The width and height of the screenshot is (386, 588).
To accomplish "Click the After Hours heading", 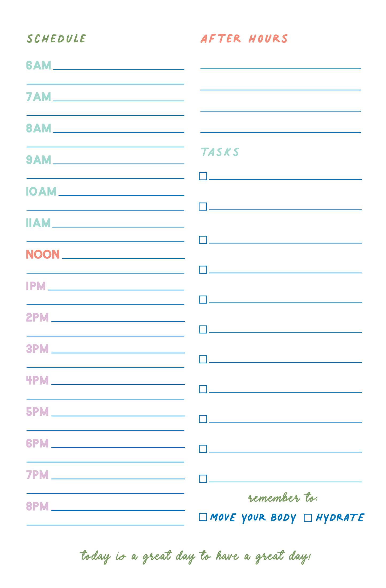I will (244, 39).
